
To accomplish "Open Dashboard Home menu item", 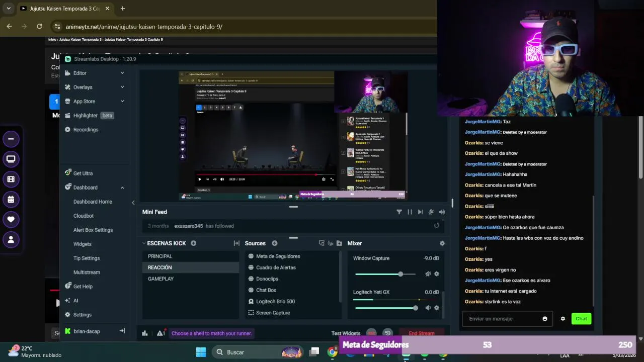I will (x=93, y=202).
